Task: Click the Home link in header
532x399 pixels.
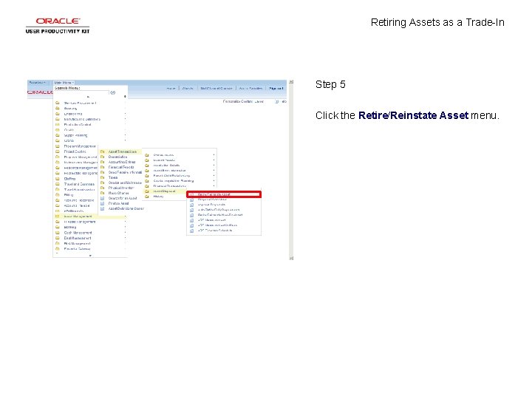Action: tap(171, 88)
